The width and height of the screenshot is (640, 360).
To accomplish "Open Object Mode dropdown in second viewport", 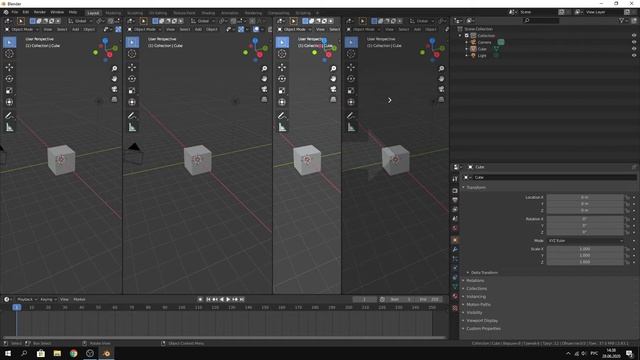I will (143, 29).
